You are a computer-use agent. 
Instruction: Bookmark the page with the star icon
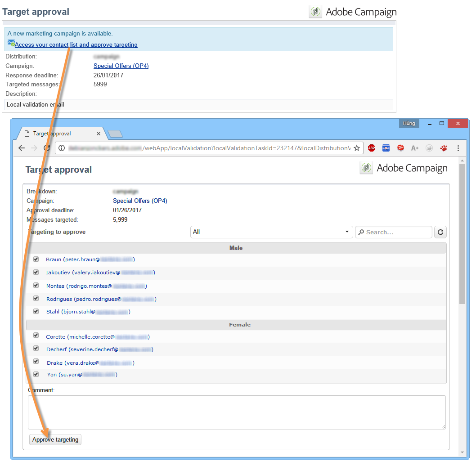point(357,148)
